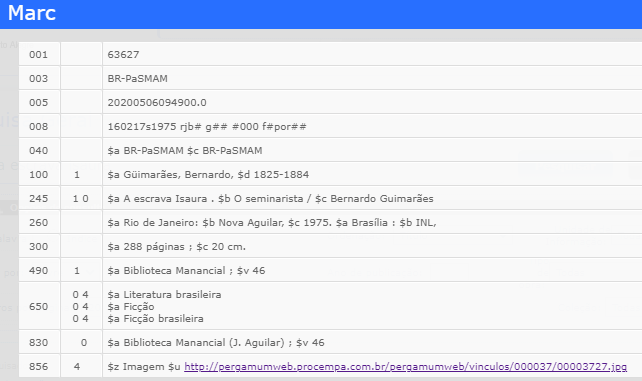Select indicator 1 of field 100
The height and width of the screenshot is (381, 642).
[x=77, y=175]
